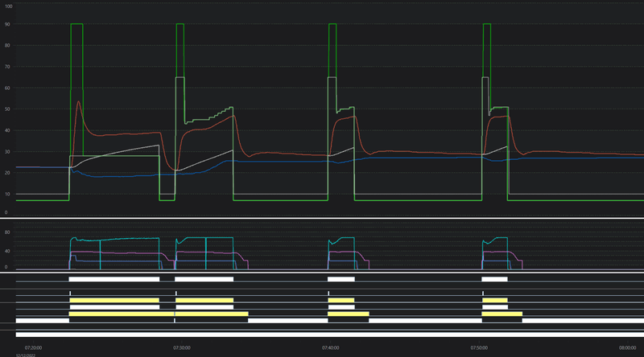
Task: Click the 20 value on the upper chart axis
Action: point(7,173)
